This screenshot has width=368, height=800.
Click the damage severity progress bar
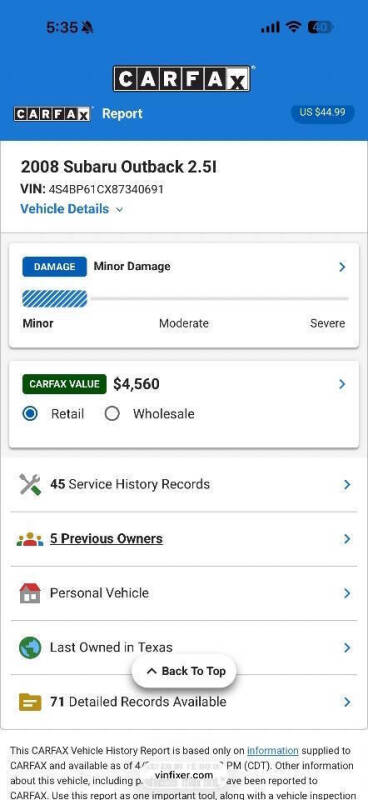coord(185,299)
